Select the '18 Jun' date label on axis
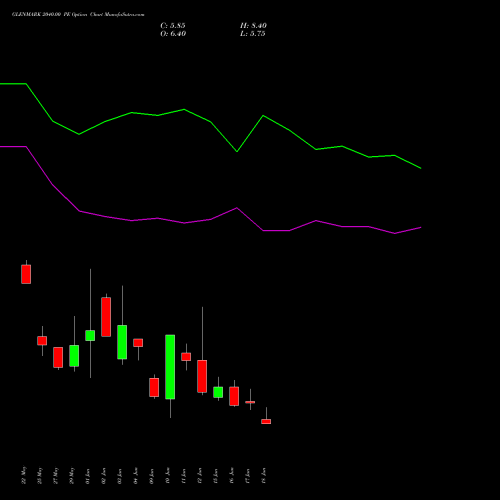Image resolution: width=500 pixels, height=500 pixels. coord(264,476)
